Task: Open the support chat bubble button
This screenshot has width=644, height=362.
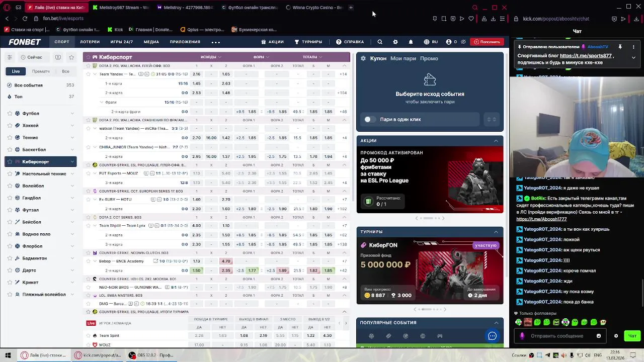Action: 492,336
